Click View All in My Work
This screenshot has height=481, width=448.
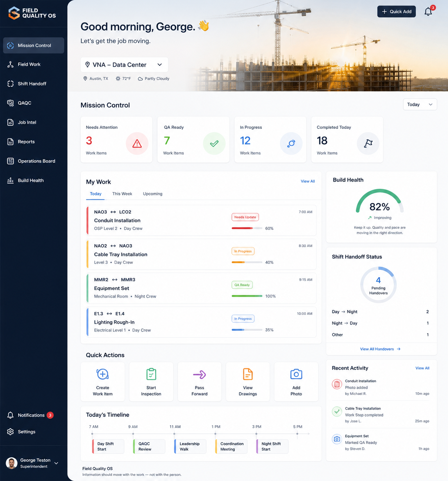point(308,181)
